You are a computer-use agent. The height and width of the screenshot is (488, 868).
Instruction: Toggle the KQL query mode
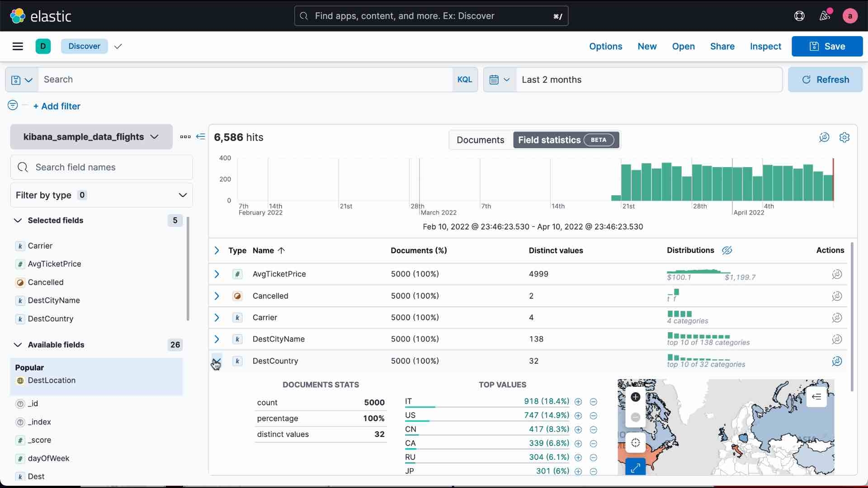[464, 79]
